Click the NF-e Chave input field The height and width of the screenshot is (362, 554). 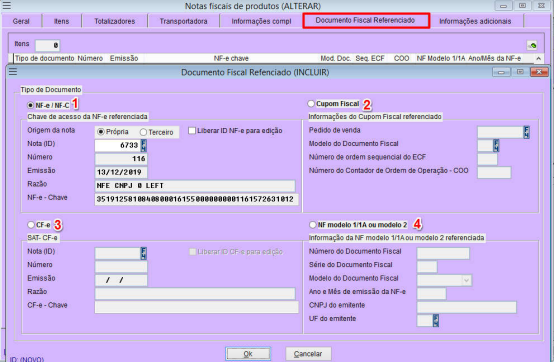196,199
